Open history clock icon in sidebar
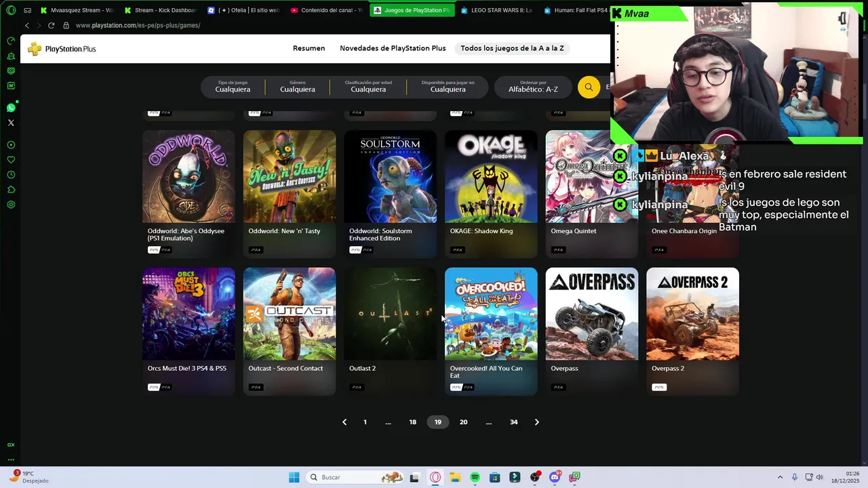 [11, 175]
